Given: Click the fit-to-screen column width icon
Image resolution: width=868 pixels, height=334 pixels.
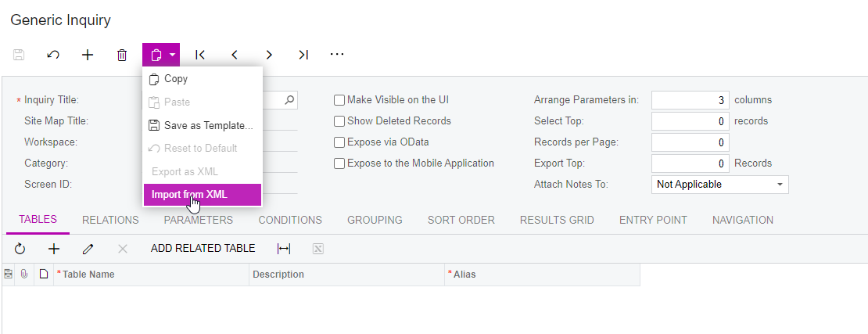Looking at the screenshot, I should coord(283,249).
